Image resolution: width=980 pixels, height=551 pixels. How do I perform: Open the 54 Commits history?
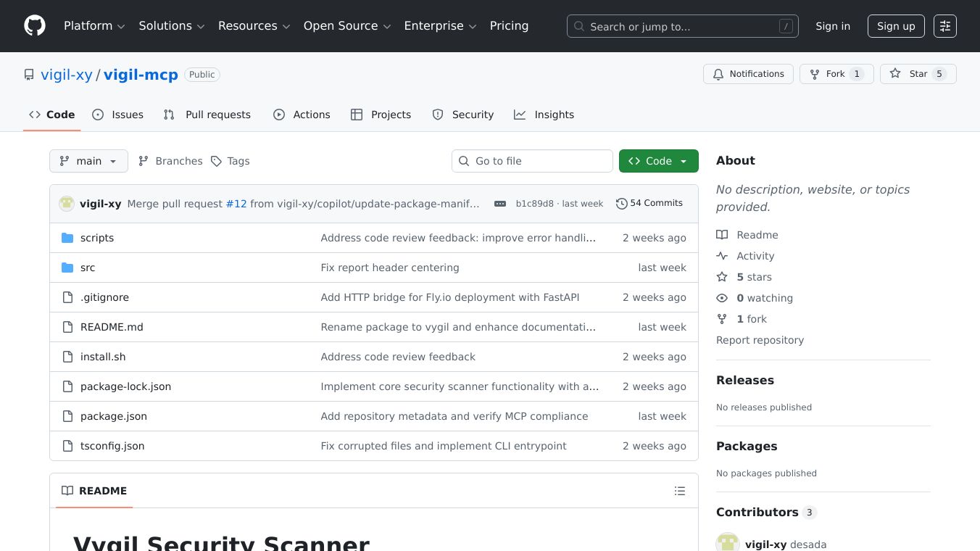[x=649, y=203]
